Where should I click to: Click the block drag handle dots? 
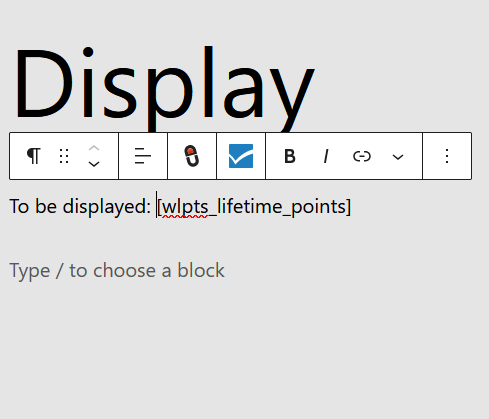coord(64,156)
